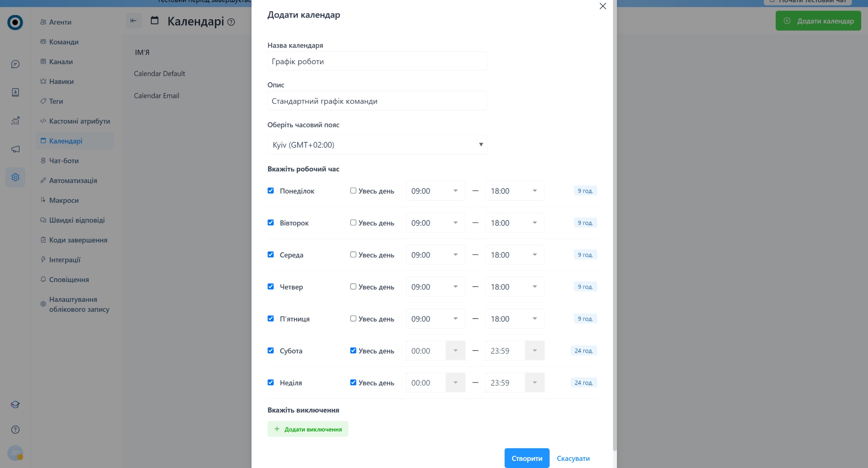Open the contacts book icon in left rail

(x=15, y=92)
